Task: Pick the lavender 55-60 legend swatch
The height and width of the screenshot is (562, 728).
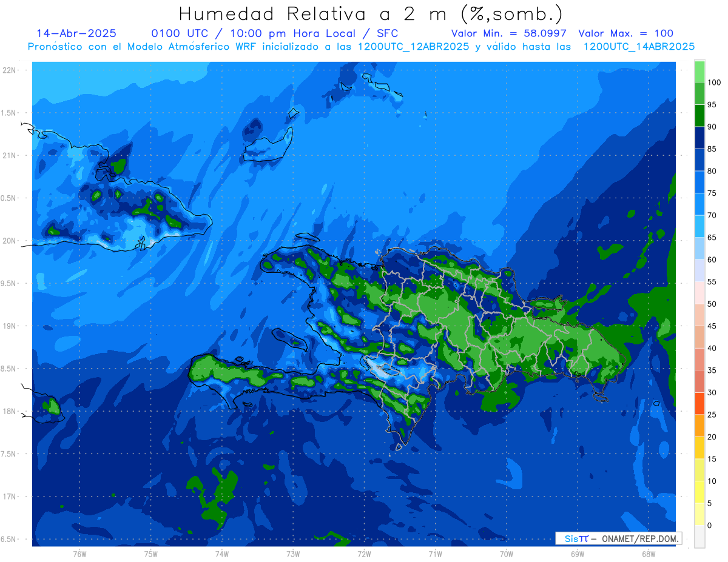Action: (x=699, y=270)
